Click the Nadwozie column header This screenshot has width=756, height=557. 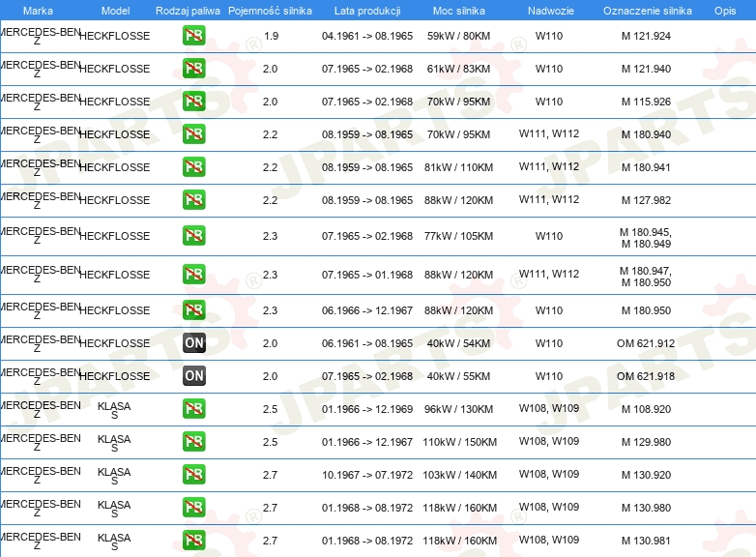coord(551,11)
